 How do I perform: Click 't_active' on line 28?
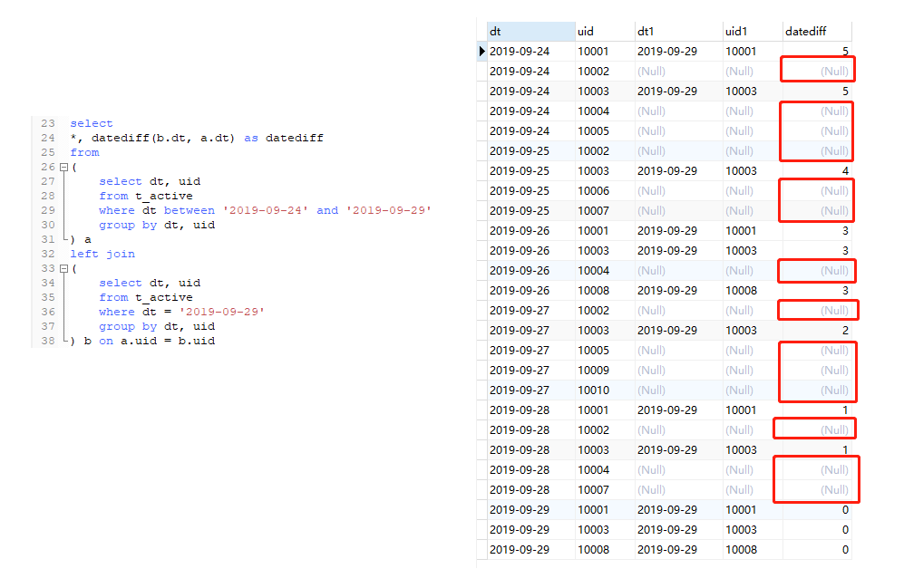[x=164, y=196]
